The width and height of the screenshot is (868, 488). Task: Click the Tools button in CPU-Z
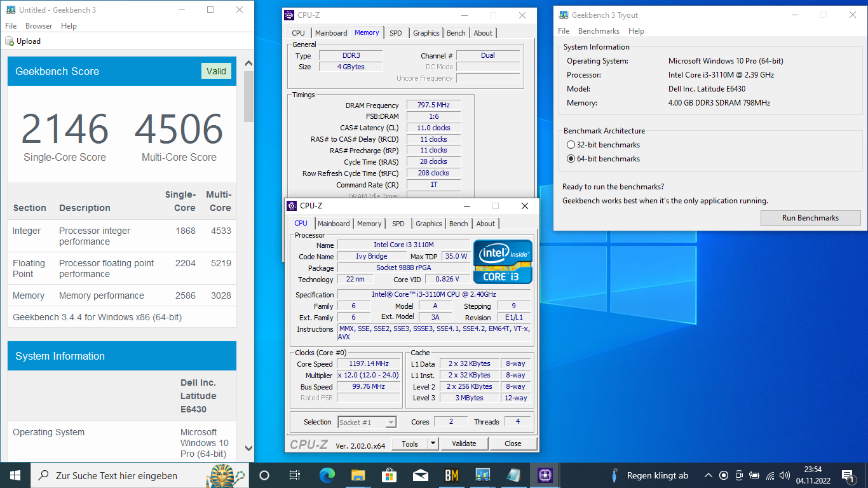click(410, 444)
